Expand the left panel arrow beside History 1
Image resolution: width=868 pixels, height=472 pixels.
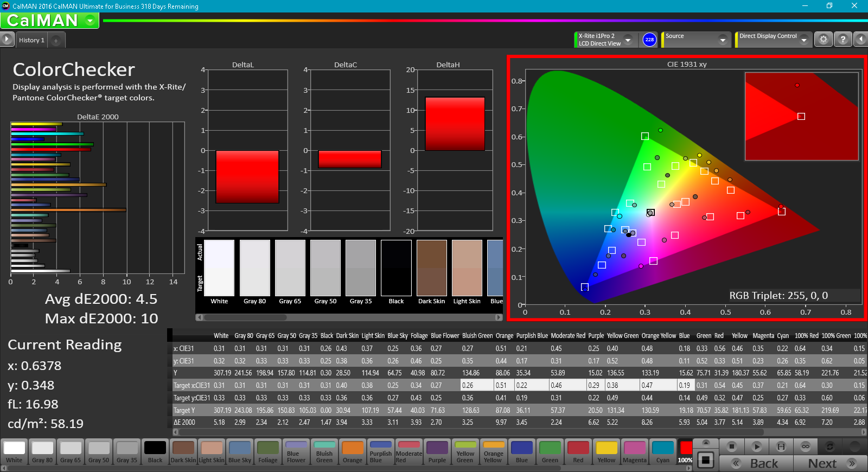pos(7,39)
